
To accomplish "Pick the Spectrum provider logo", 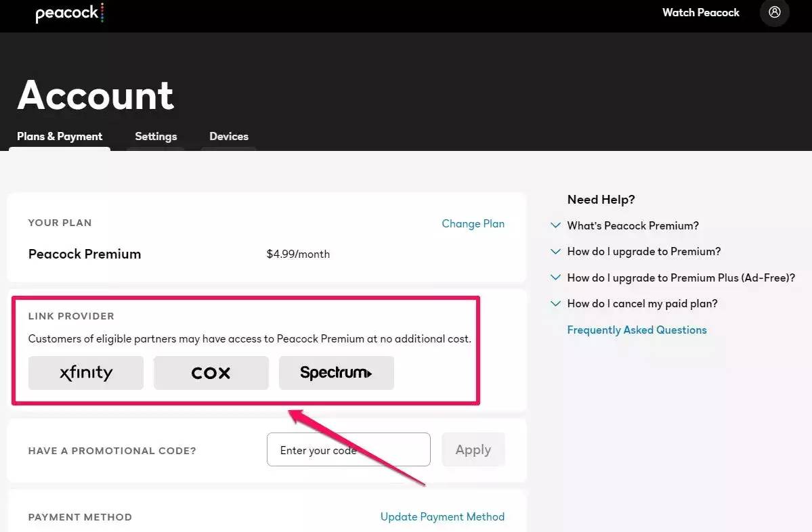I will pyautogui.click(x=336, y=373).
